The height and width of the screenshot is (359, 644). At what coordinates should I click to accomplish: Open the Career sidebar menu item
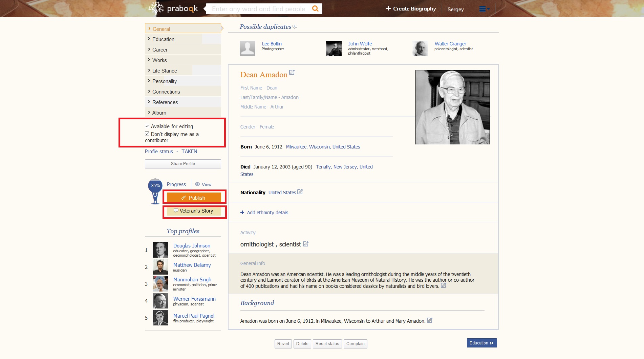[183, 49]
